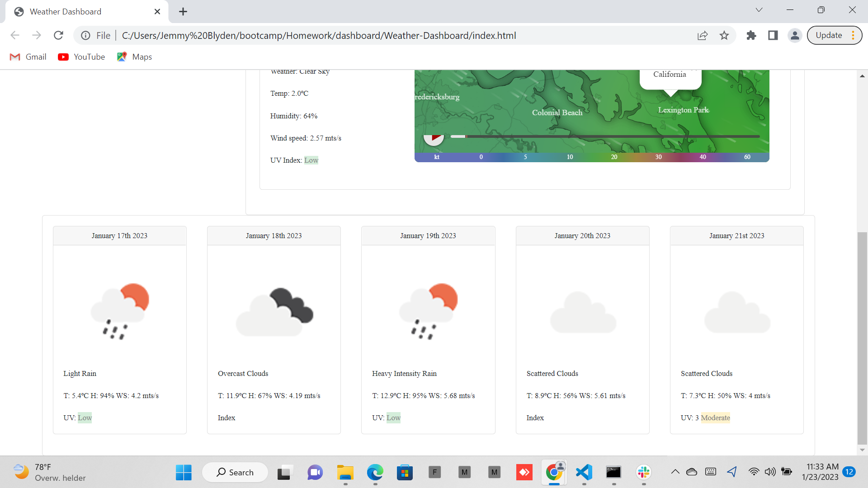
Task: Click the share icon in the address bar
Action: (x=703, y=35)
